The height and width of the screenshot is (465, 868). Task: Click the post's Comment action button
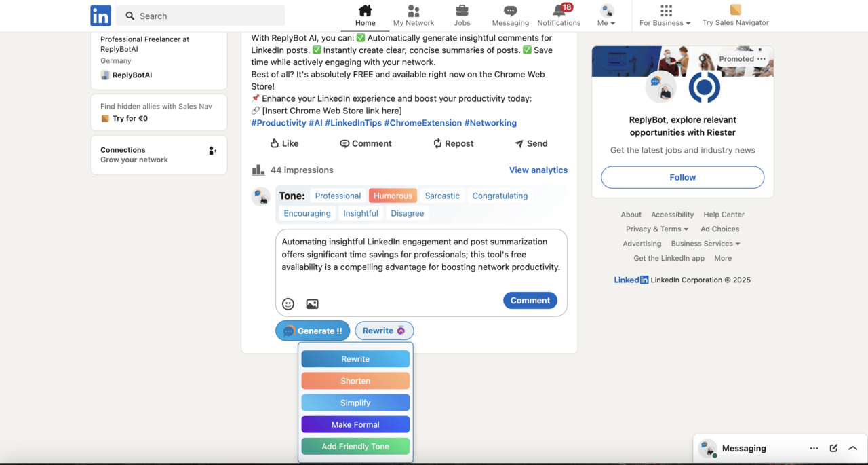[366, 143]
